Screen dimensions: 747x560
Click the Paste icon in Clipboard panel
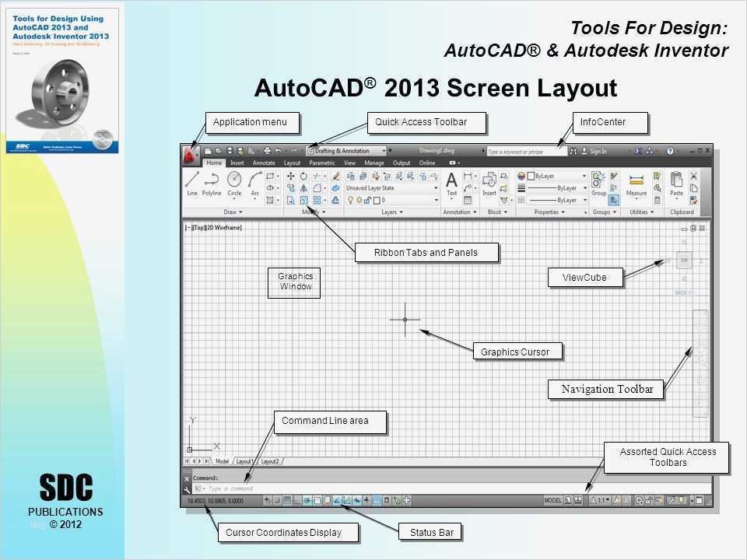pos(676,184)
